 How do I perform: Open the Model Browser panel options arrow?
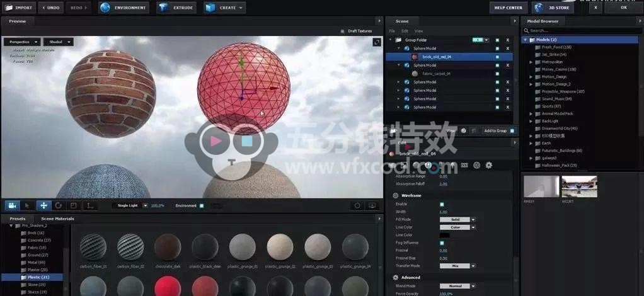pos(641,21)
